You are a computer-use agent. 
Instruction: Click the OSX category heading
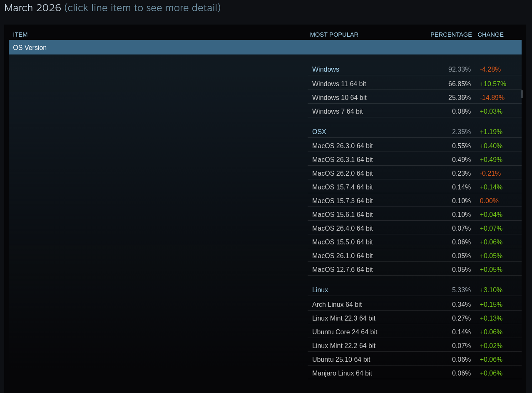[x=319, y=132]
